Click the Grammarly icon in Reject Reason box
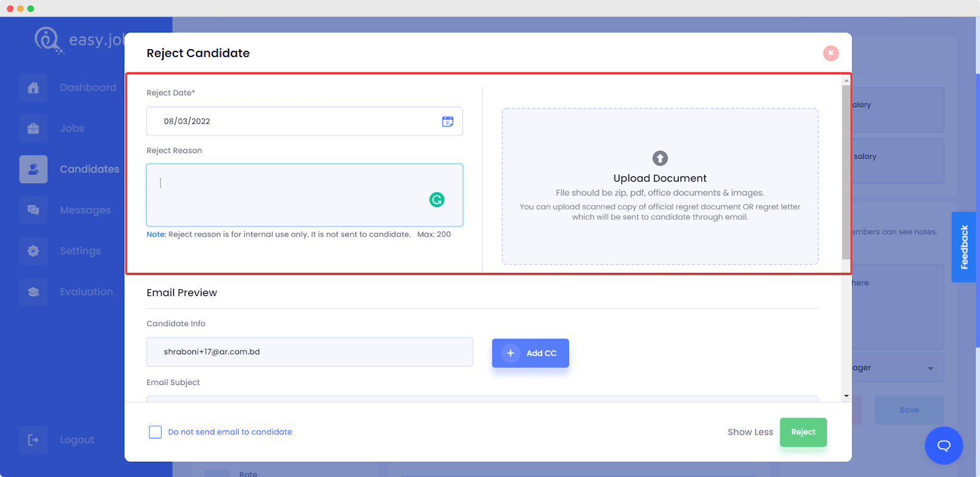The height and width of the screenshot is (477, 980). coord(437,200)
